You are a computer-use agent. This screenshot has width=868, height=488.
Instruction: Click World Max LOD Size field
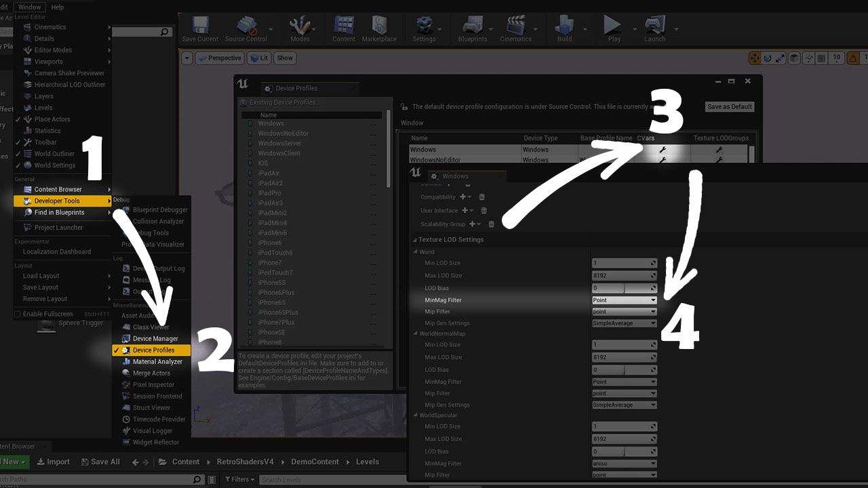[624, 276]
